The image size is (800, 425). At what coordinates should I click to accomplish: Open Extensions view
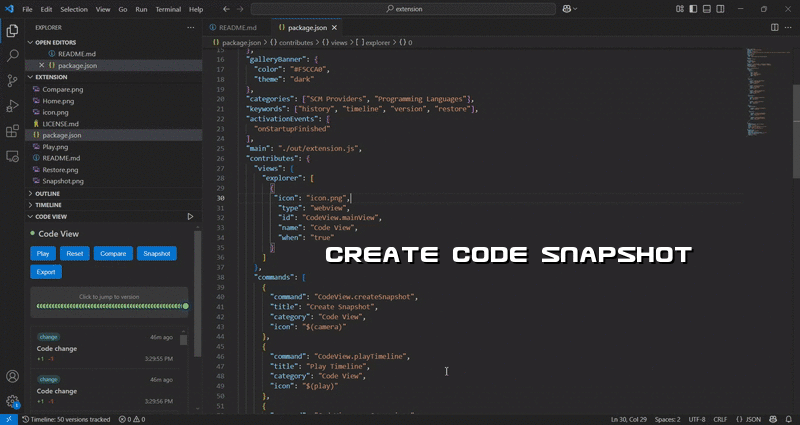(x=12, y=131)
